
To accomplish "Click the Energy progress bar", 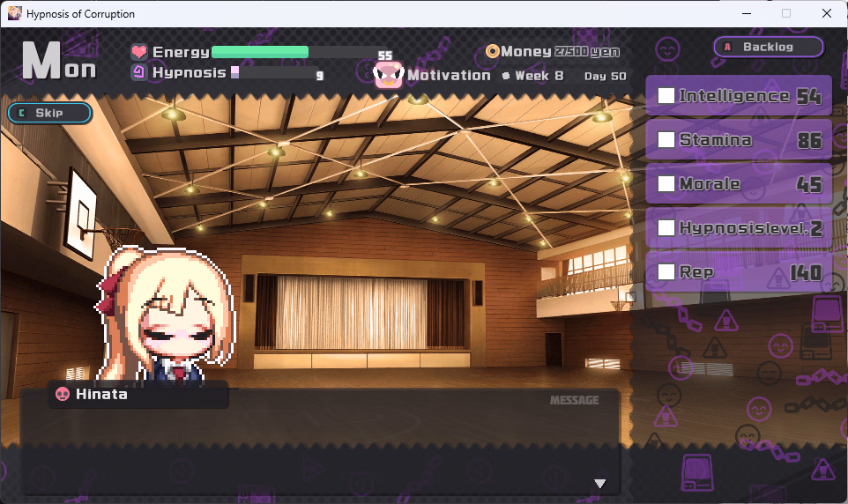I will (x=294, y=52).
